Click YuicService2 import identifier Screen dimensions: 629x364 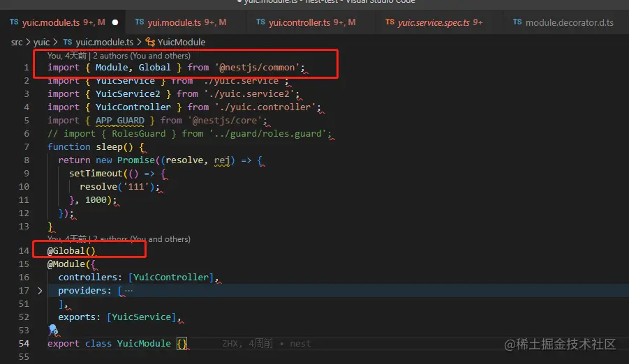128,94
